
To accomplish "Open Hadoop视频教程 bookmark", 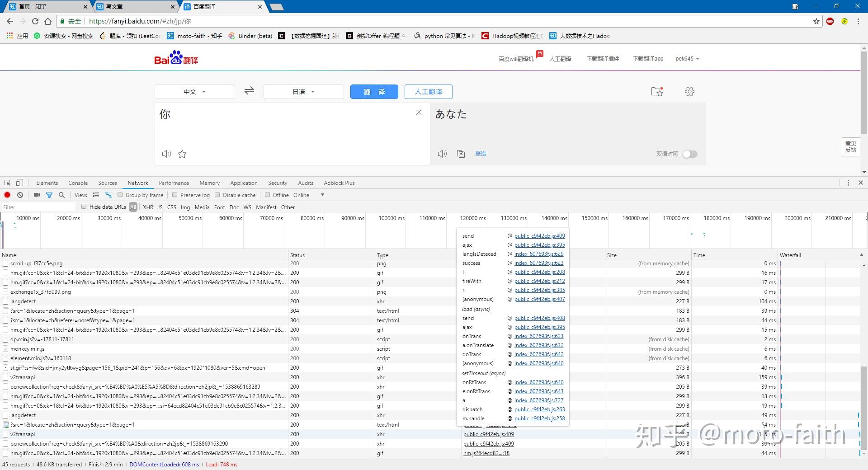I will point(512,36).
